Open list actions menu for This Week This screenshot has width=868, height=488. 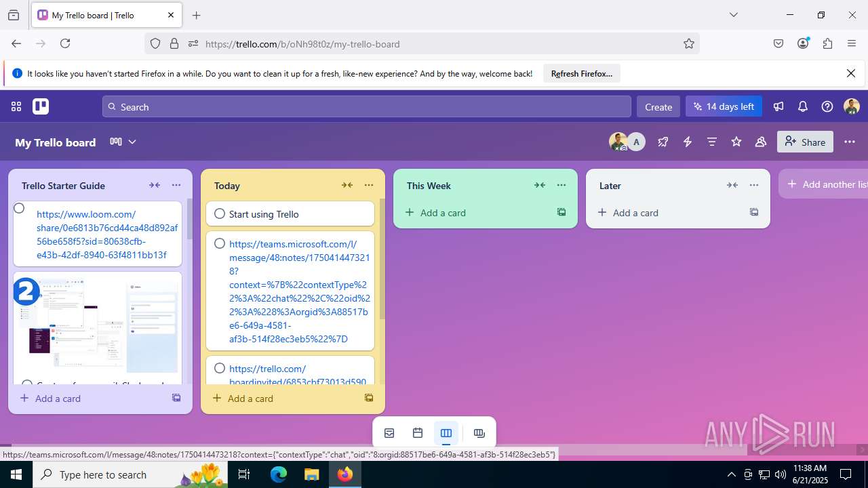coord(561,185)
